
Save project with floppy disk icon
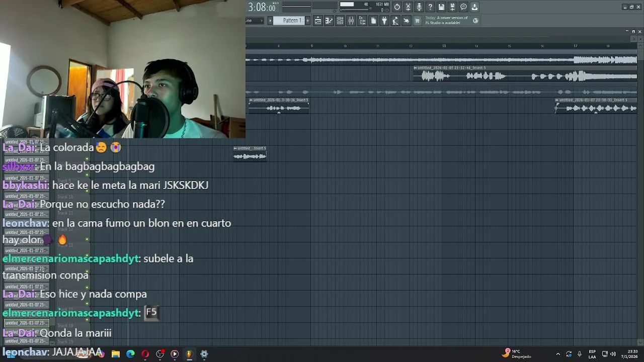tap(441, 7)
